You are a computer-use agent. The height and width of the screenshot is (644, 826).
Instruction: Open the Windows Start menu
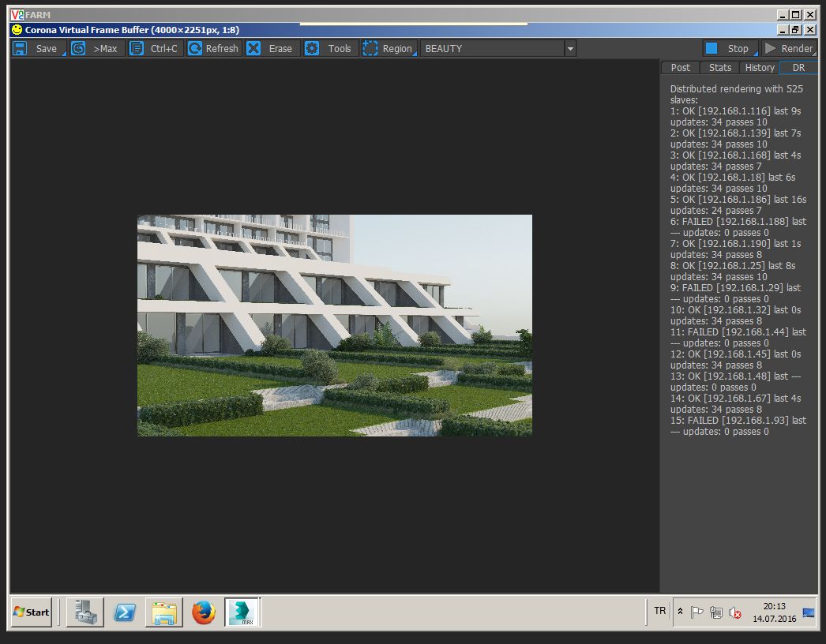pos(32,612)
